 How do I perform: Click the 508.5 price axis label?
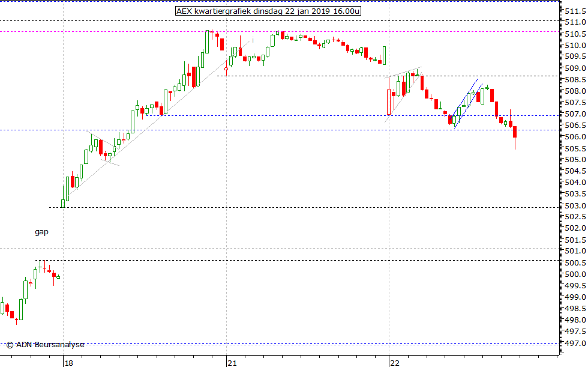click(575, 80)
